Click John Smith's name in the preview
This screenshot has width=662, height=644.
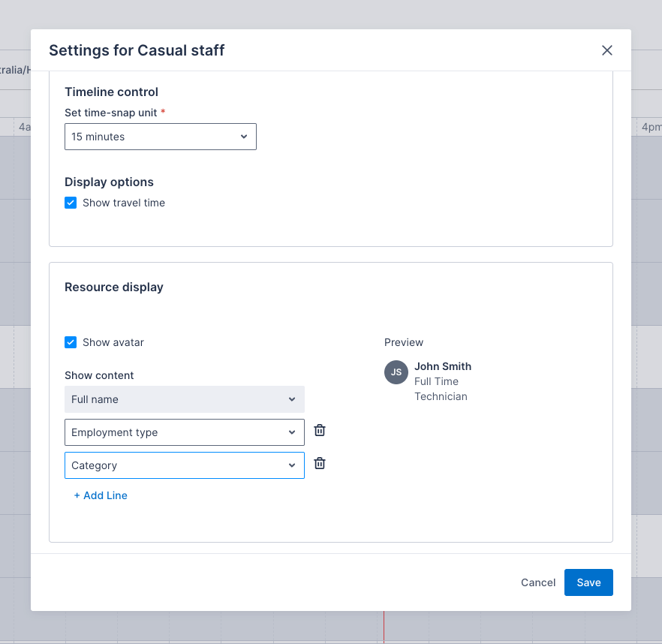(443, 366)
